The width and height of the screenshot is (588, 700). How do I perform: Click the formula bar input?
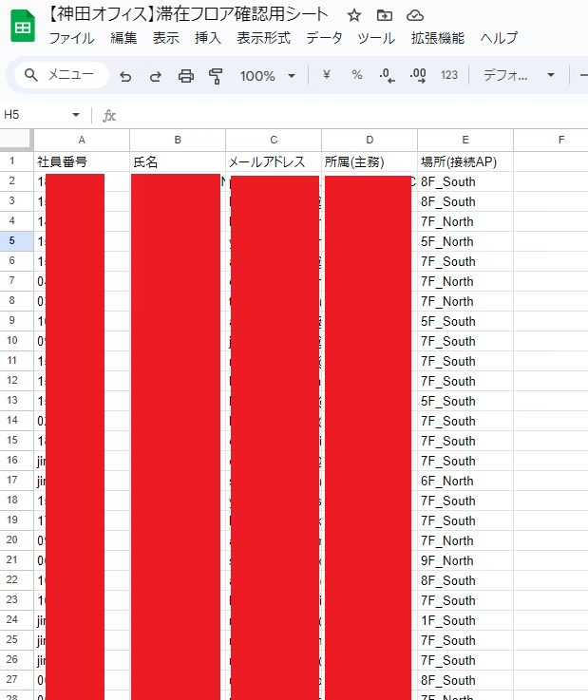point(352,116)
